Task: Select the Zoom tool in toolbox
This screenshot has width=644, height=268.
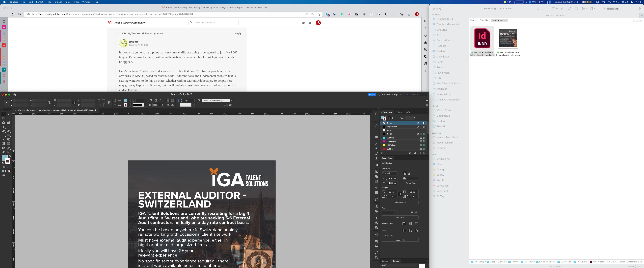Action: click(x=9, y=152)
